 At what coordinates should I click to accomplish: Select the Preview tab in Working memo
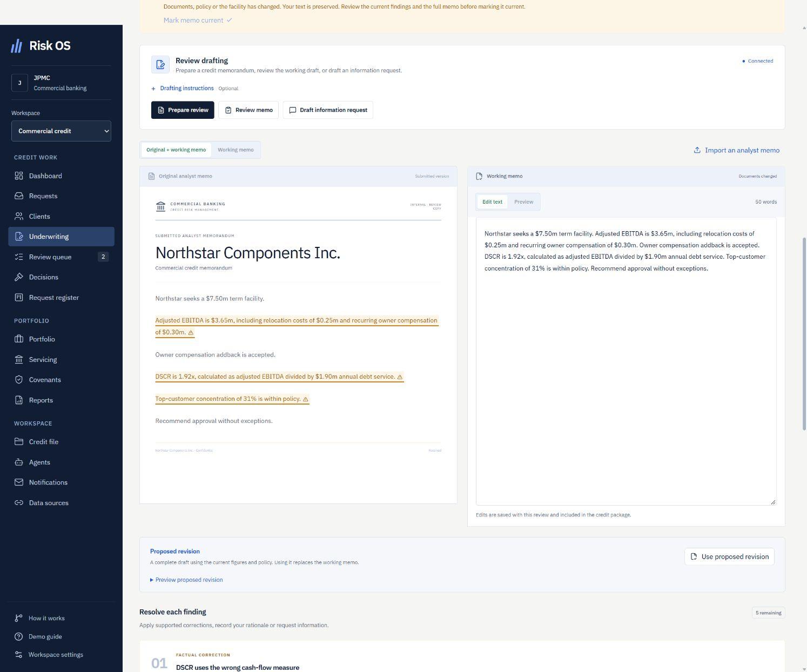tap(523, 202)
